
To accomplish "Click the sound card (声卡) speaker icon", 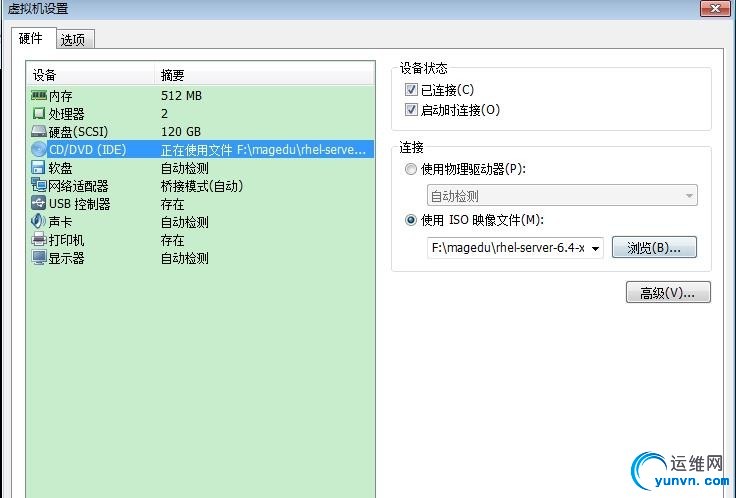I will click(x=38, y=221).
